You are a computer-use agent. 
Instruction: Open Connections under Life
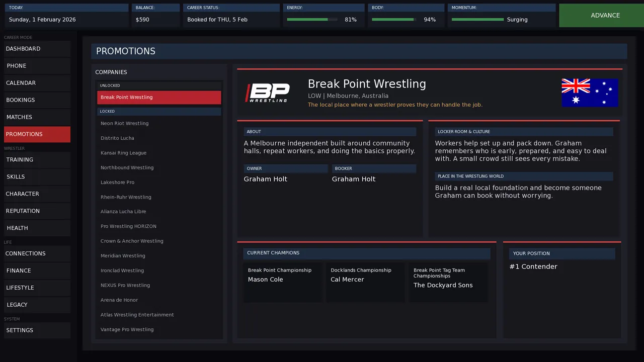click(x=37, y=254)
